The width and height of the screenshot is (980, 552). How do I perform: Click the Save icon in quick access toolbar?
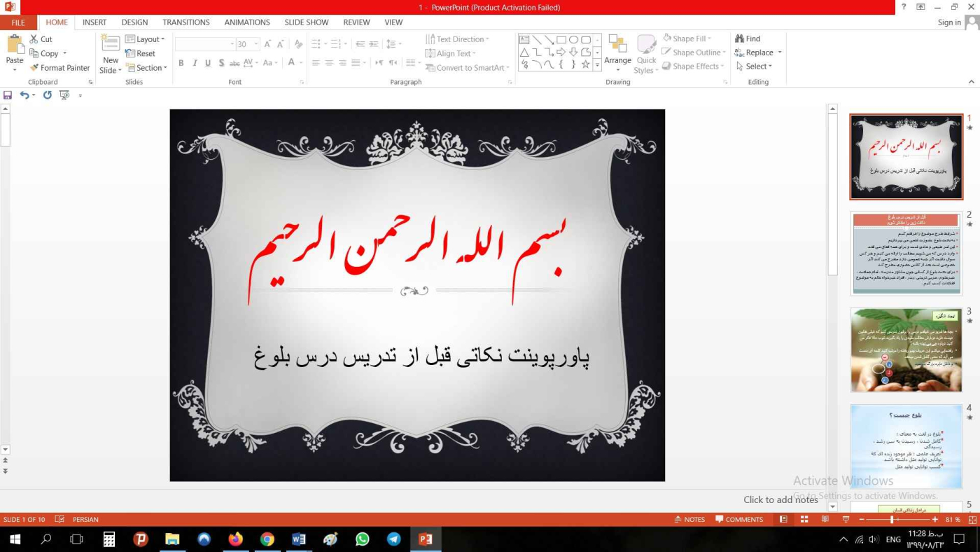coord(8,95)
